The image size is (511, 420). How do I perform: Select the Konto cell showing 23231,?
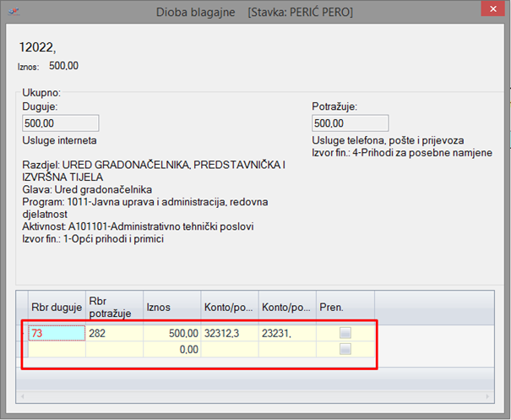[x=287, y=334]
